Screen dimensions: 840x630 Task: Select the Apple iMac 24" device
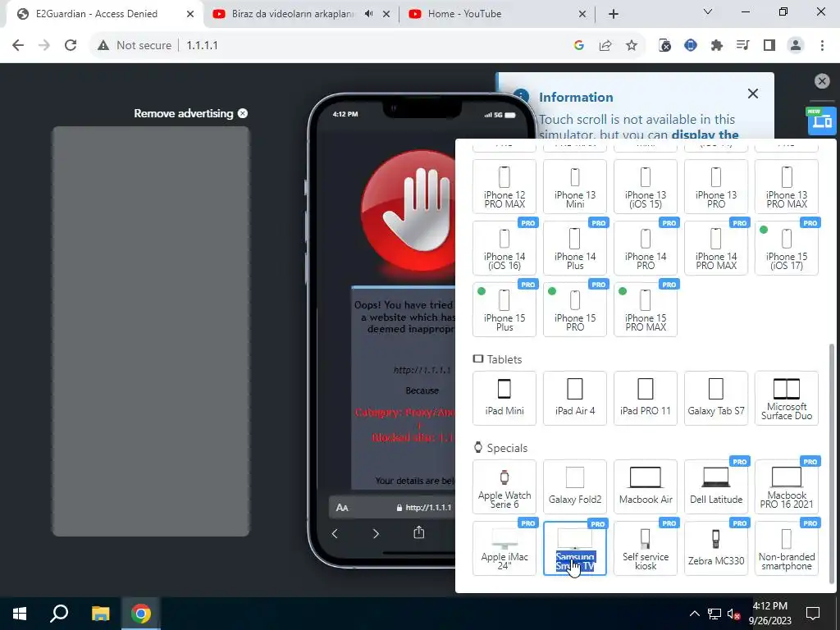(504, 549)
